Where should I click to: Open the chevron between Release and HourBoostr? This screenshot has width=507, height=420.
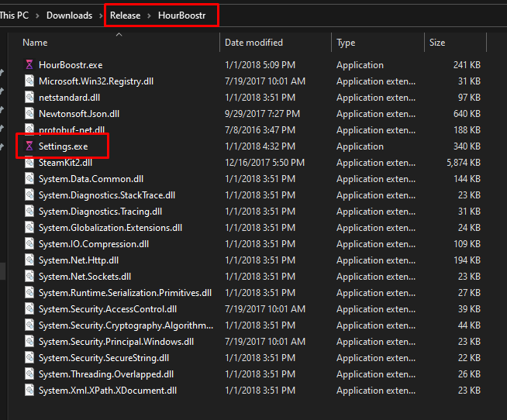(x=150, y=15)
